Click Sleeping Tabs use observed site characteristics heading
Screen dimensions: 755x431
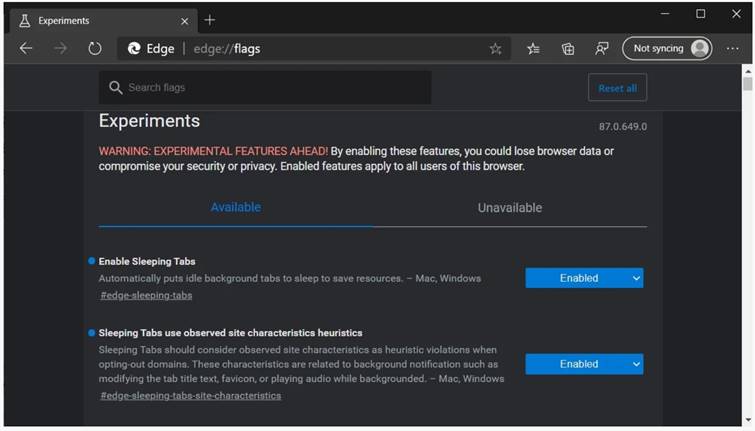tap(230, 333)
